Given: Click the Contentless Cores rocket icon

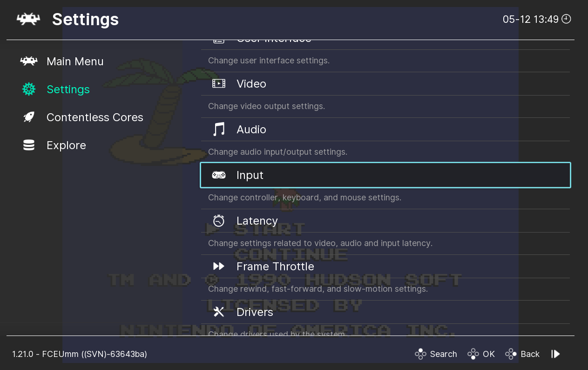Looking at the screenshot, I should [29, 117].
